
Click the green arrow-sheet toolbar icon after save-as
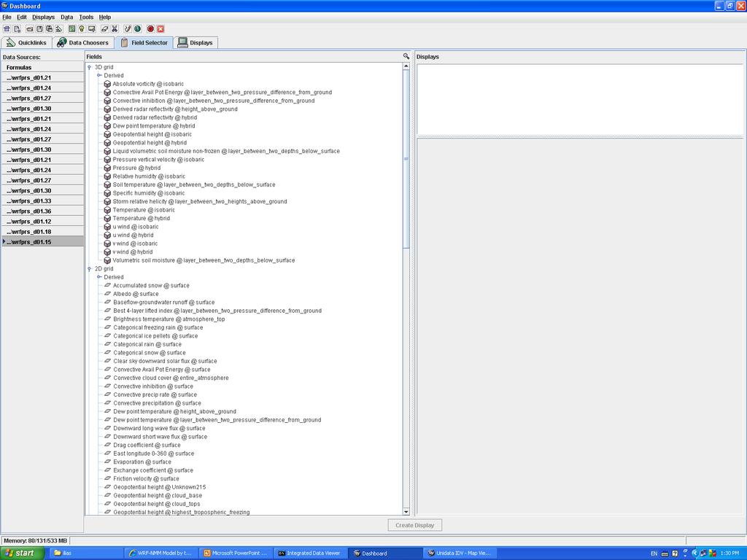[x=59, y=29]
